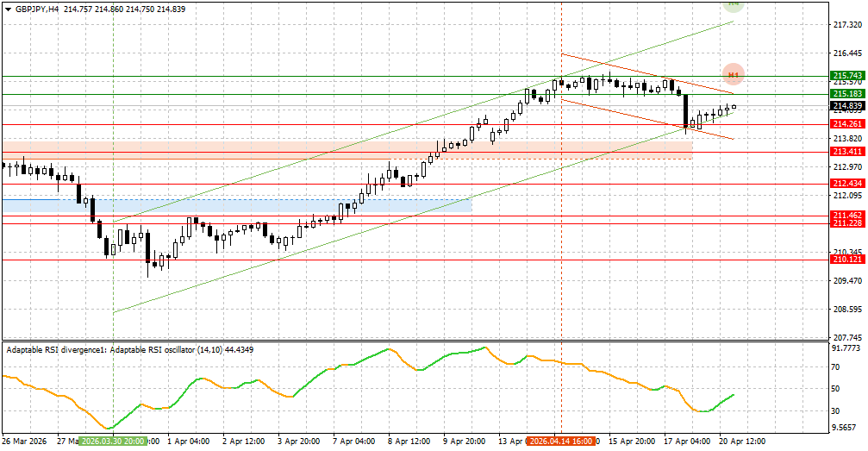868x451 pixels.
Task: Click the 8 Apr 12:00 time label
Action: pyautogui.click(x=409, y=442)
